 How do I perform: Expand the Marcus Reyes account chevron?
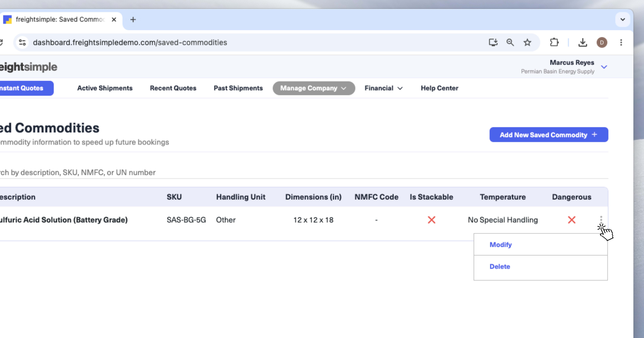604,67
